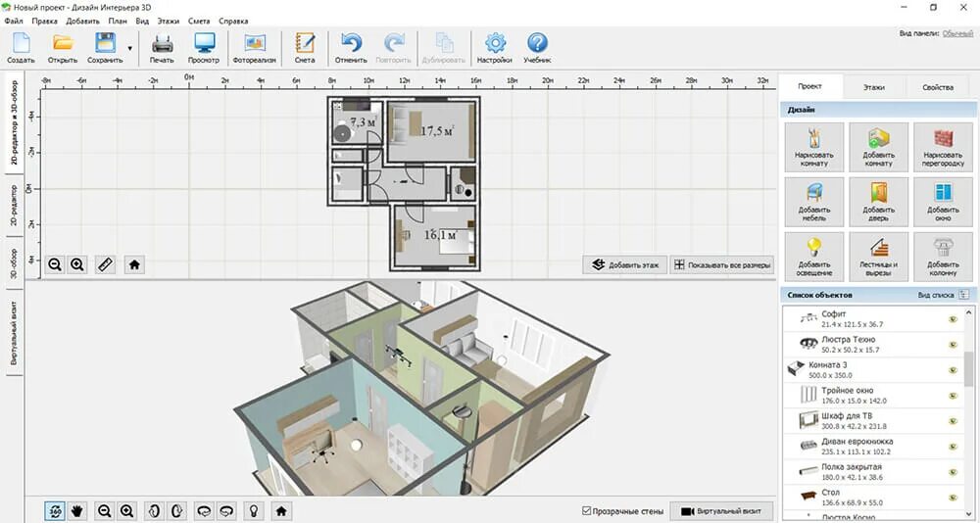
Task: Click the Добавить окно button
Action: [943, 202]
